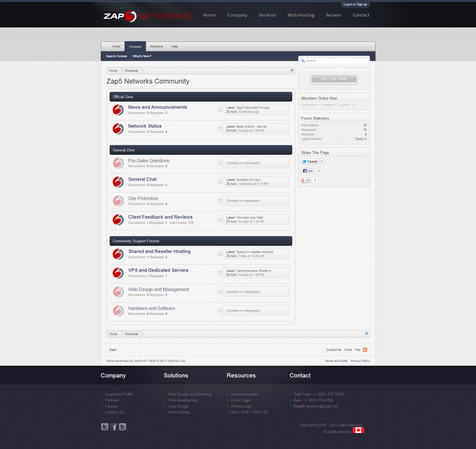Click the Community Support Forums category header
This screenshot has width=476, height=449.
pos(201,241)
